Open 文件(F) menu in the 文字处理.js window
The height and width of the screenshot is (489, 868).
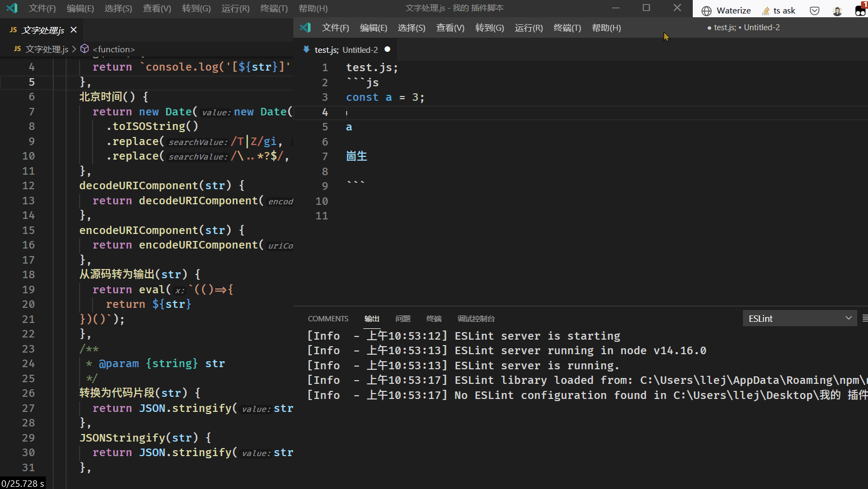[42, 9]
